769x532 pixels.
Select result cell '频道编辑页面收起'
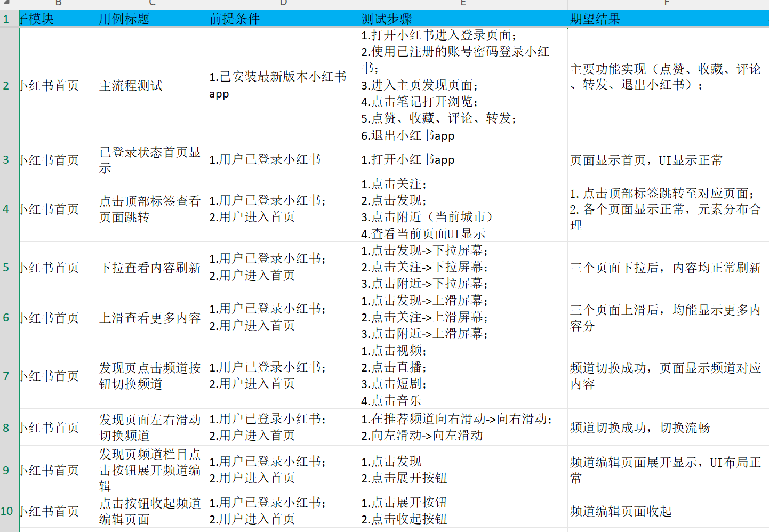[668, 511]
